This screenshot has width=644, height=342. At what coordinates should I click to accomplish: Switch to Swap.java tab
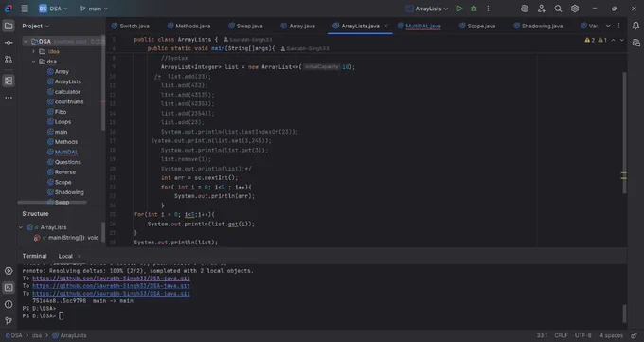pyautogui.click(x=245, y=26)
